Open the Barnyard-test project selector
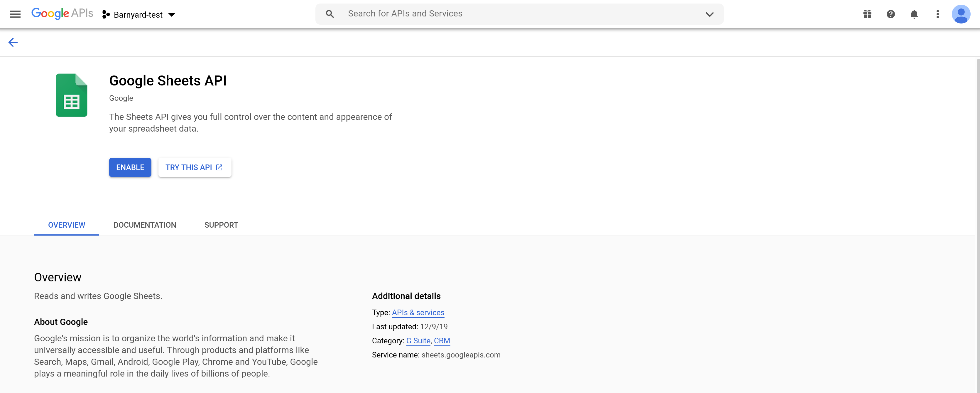Screen dimensions: 980x393 [x=139, y=14]
